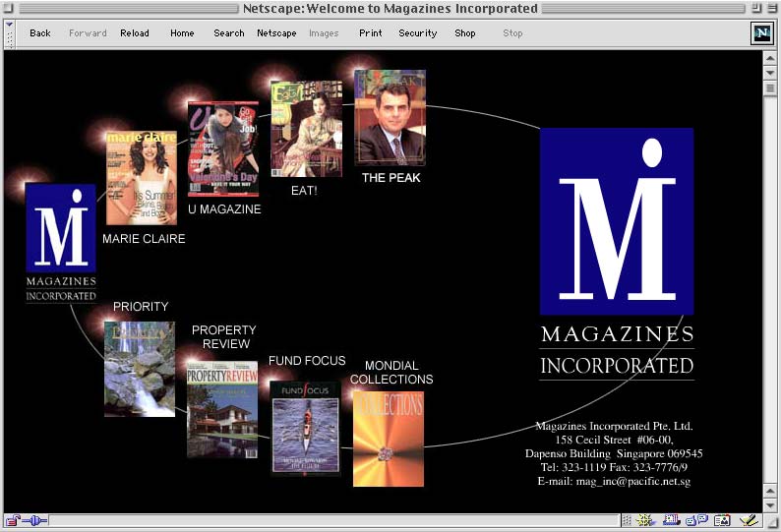Open the Address Book component icon

click(722, 521)
